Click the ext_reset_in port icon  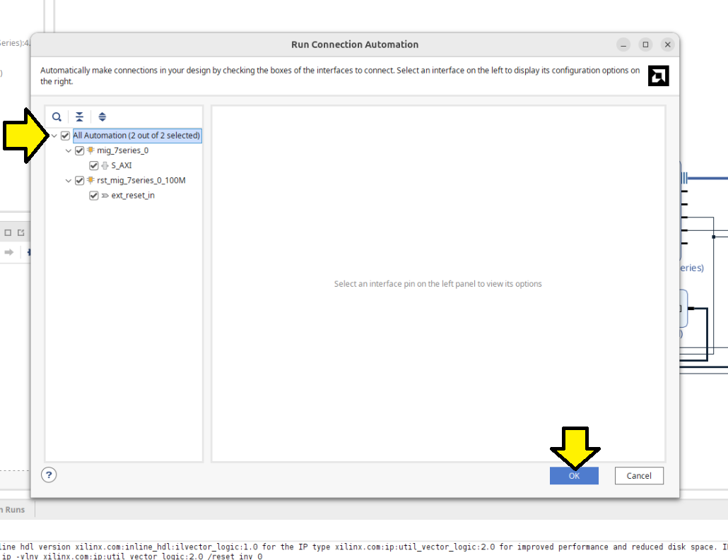click(x=105, y=196)
